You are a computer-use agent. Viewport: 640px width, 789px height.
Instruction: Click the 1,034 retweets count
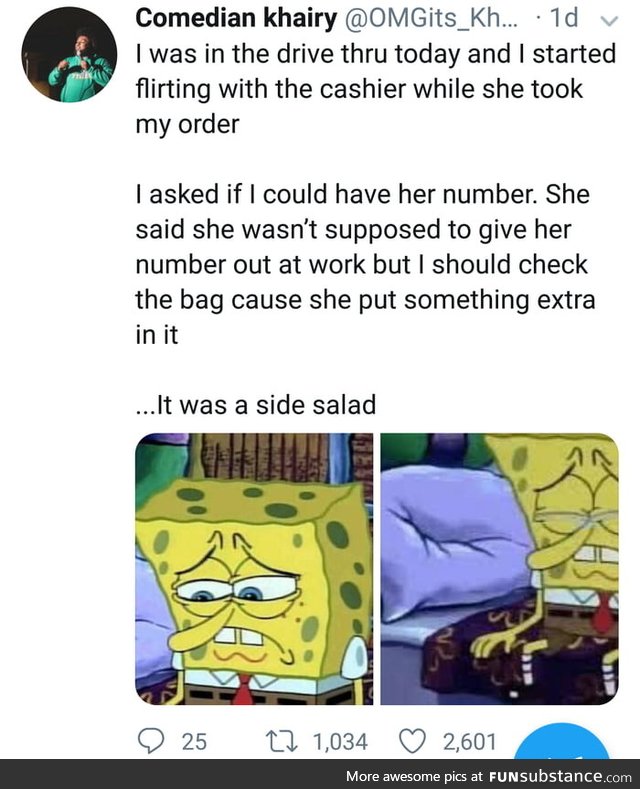coord(340,742)
